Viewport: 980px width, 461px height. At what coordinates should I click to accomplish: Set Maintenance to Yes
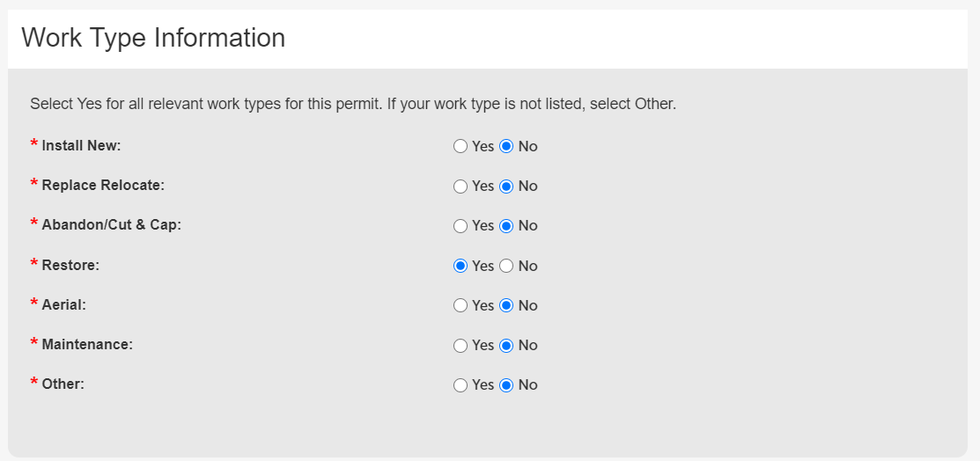(x=461, y=346)
